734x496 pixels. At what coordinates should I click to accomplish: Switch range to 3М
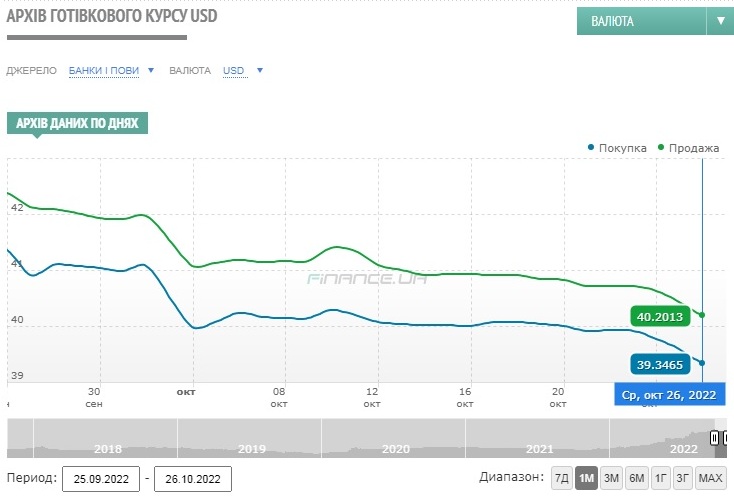point(611,477)
